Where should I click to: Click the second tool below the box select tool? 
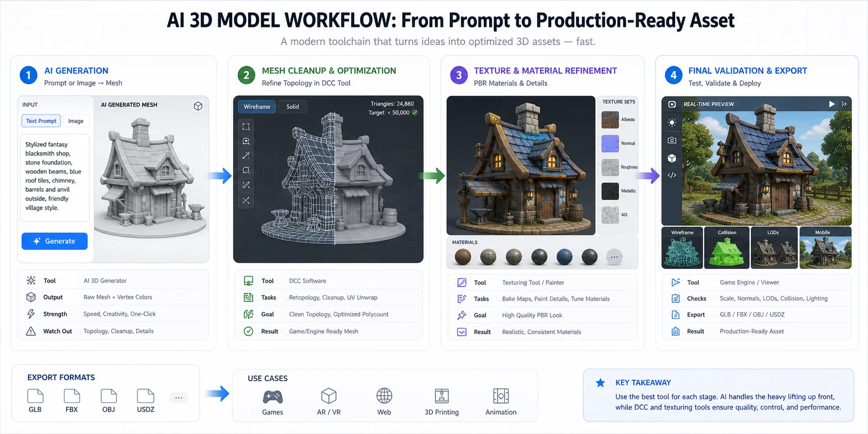tap(246, 141)
